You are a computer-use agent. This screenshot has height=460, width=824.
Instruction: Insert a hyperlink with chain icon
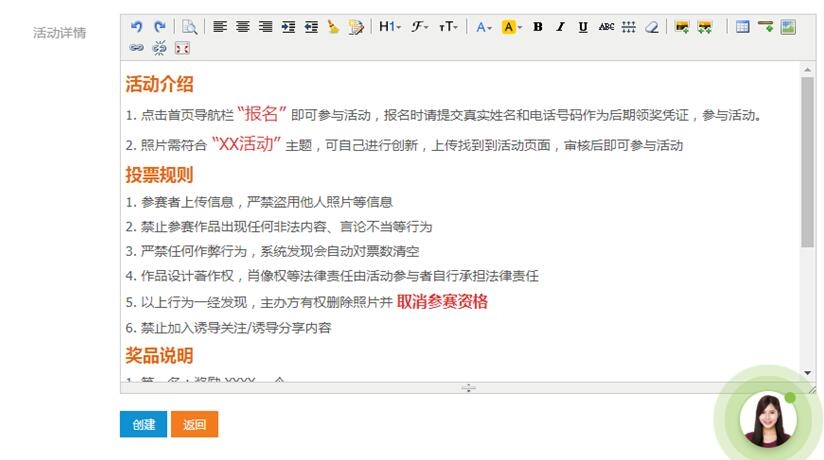click(x=137, y=47)
